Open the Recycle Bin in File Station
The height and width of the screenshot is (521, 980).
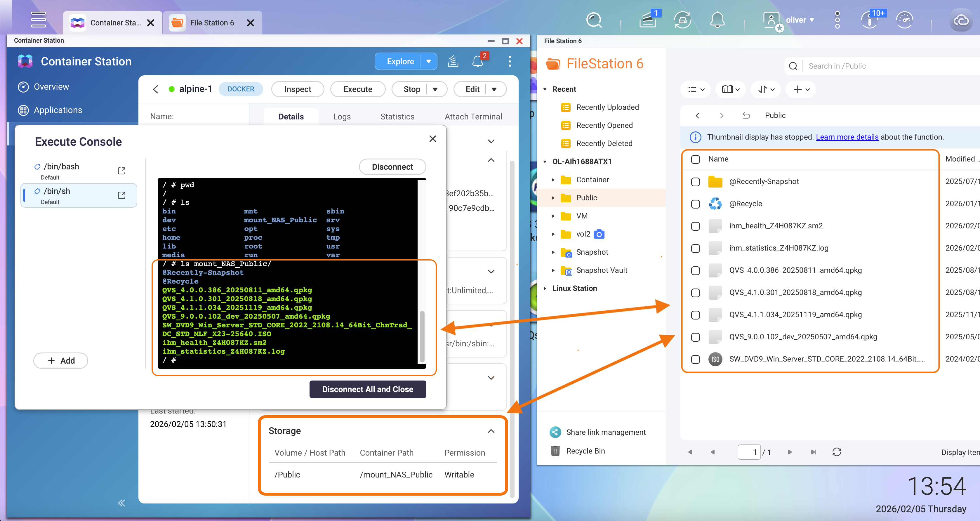[585, 451]
